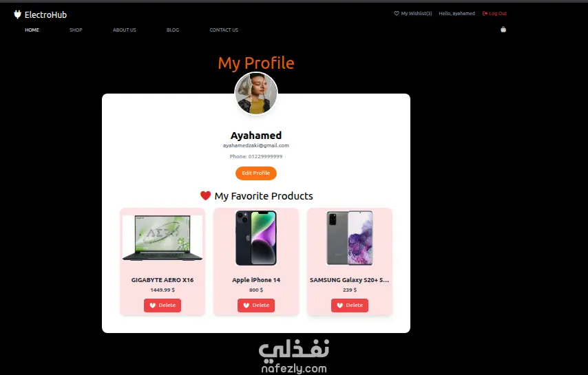Click broken heart icon on iPhone 14 Delete
Image resolution: width=588 pixels, height=375 pixels.
[x=246, y=306]
